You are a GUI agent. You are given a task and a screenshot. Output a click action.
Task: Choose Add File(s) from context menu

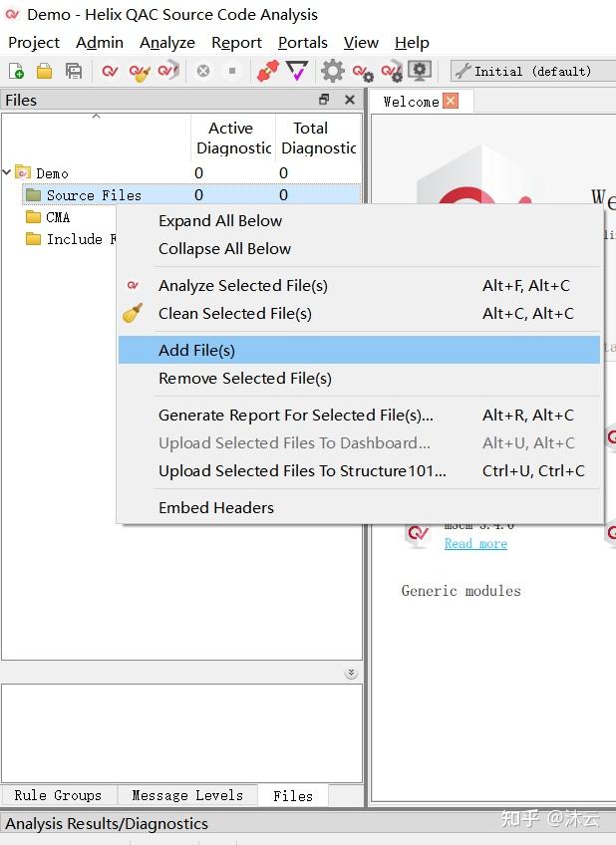(196, 350)
